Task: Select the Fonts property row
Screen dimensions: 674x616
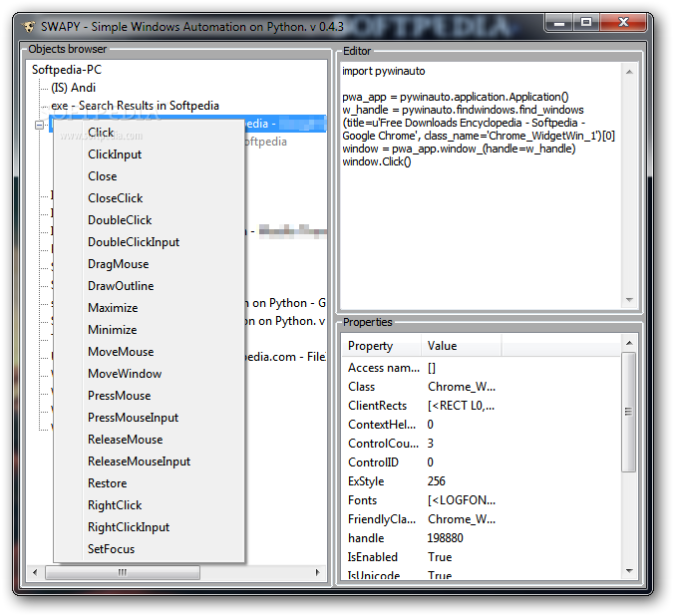Action: [x=482, y=500]
